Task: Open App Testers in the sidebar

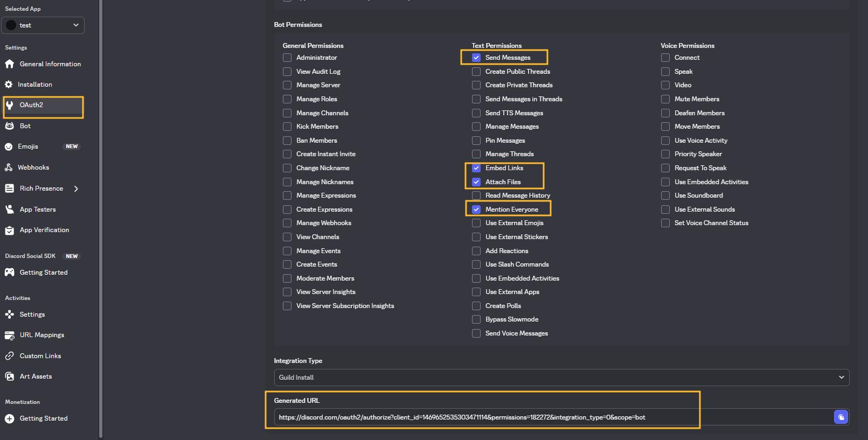Action: pyautogui.click(x=38, y=209)
